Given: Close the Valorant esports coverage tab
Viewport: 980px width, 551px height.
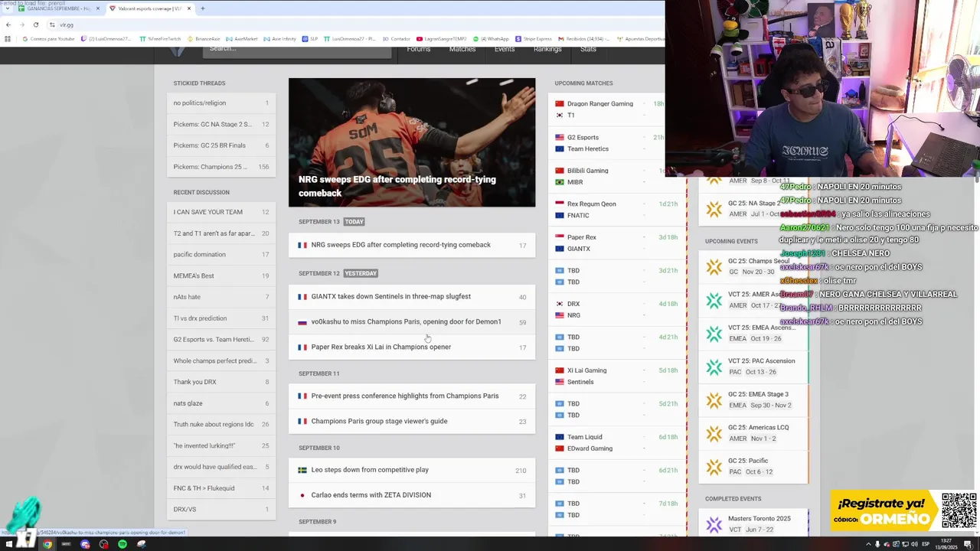Looking at the screenshot, I should coord(189,8).
